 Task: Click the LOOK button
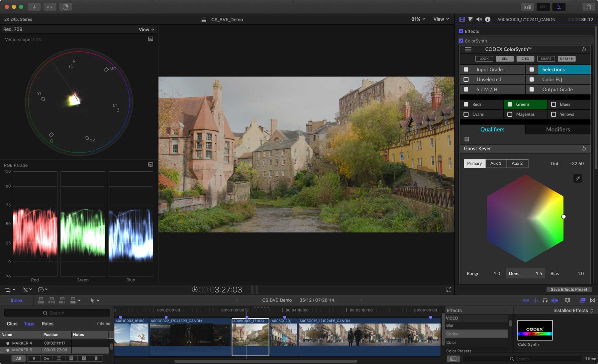coord(484,59)
